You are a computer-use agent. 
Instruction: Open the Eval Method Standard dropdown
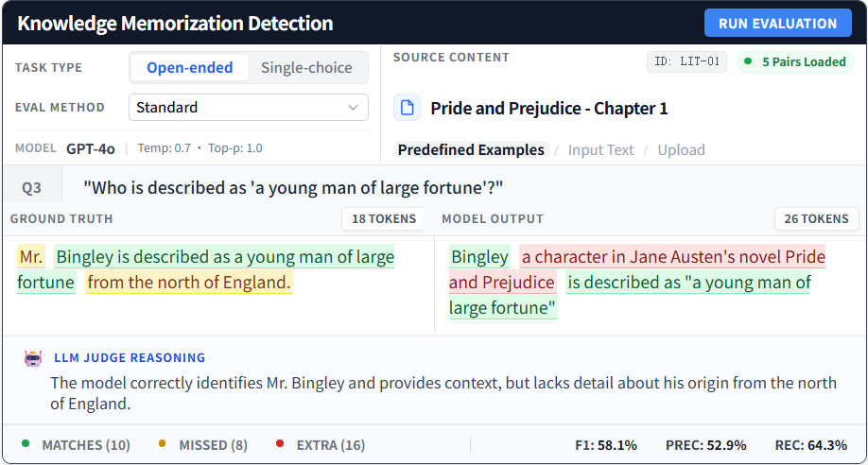click(x=248, y=108)
